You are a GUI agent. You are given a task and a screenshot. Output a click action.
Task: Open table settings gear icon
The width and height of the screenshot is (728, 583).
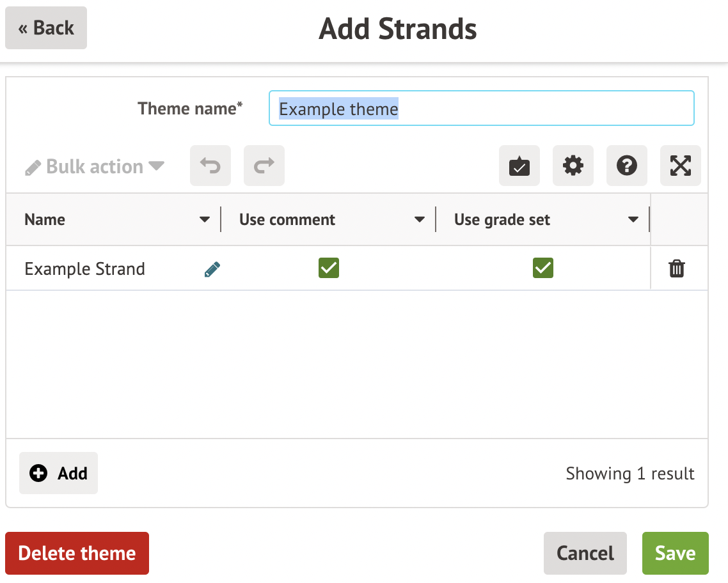click(573, 166)
